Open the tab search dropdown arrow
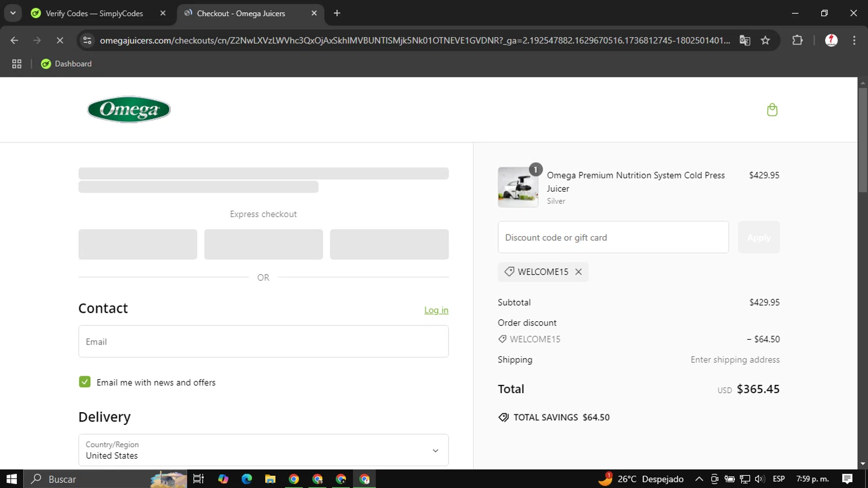Viewport: 868px width, 488px height. (x=13, y=13)
